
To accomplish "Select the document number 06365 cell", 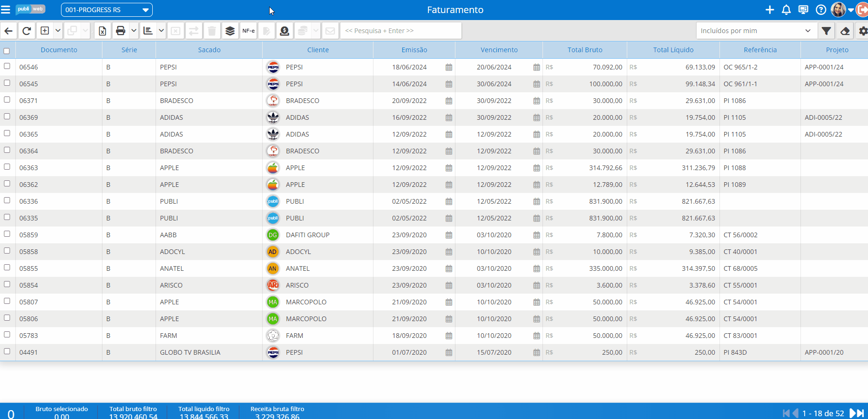I will point(59,134).
